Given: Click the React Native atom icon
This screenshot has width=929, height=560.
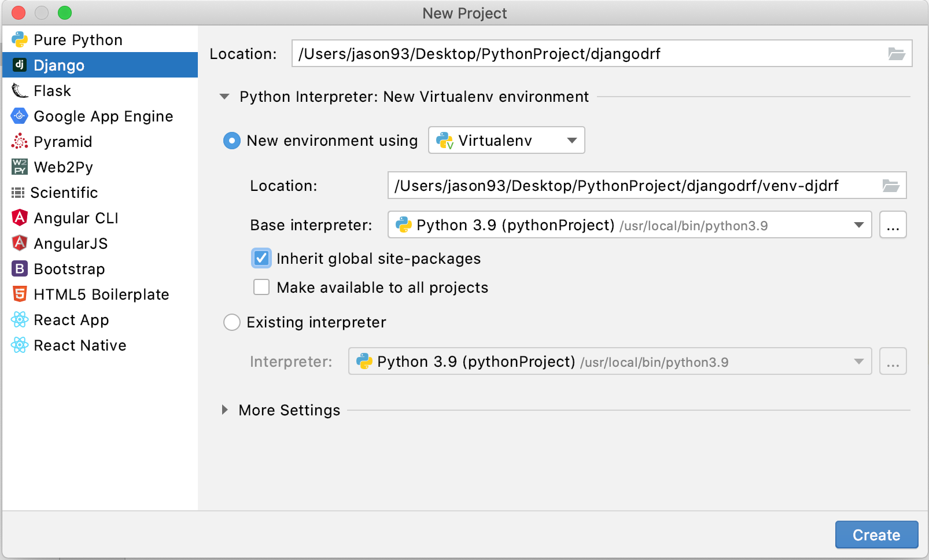Looking at the screenshot, I should click(20, 345).
